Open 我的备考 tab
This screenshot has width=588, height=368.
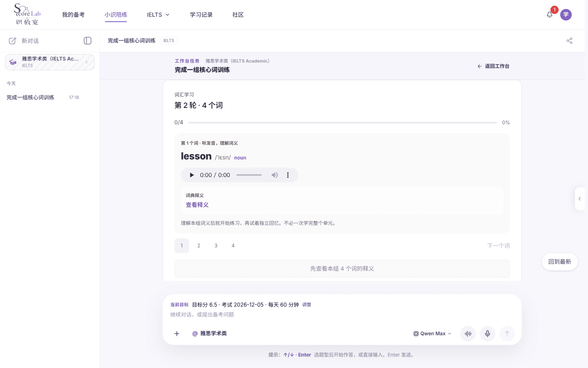coord(73,15)
